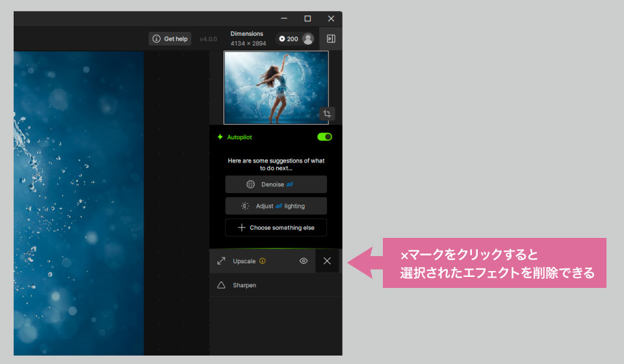This screenshot has height=364, width=624.
Task: Minimize the application window
Action: click(x=284, y=18)
